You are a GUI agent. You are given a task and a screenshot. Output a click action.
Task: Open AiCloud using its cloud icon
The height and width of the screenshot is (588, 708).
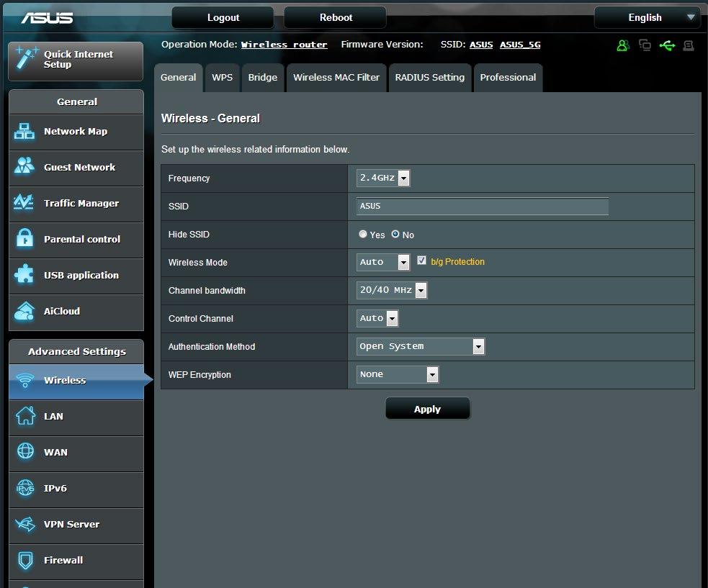(24, 311)
